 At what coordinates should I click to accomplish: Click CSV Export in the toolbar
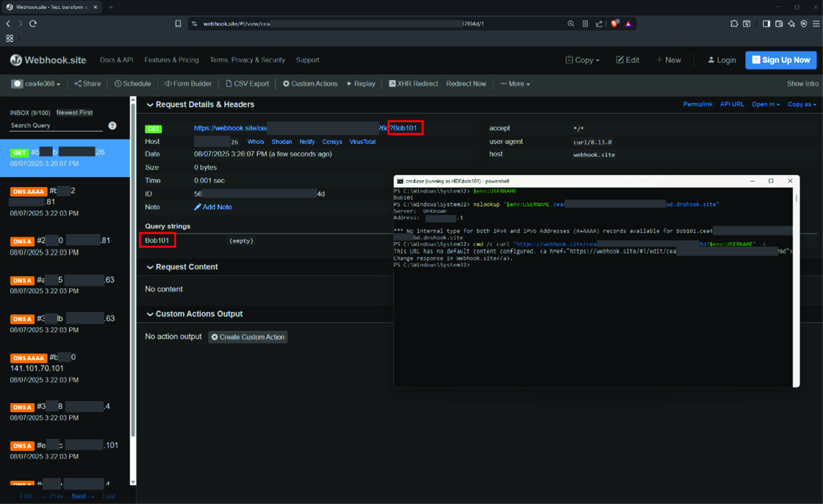point(248,84)
